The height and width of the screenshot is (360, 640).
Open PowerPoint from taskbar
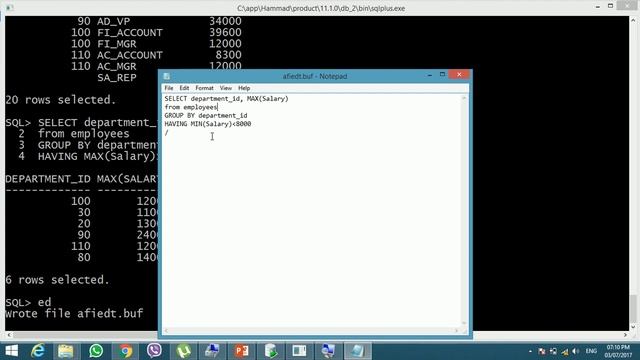pos(242,351)
